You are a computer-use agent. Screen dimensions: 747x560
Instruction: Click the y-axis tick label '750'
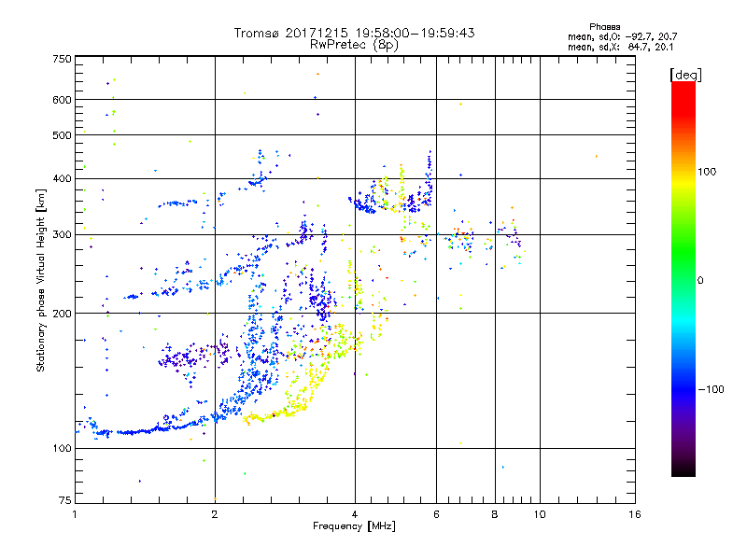click(x=62, y=59)
